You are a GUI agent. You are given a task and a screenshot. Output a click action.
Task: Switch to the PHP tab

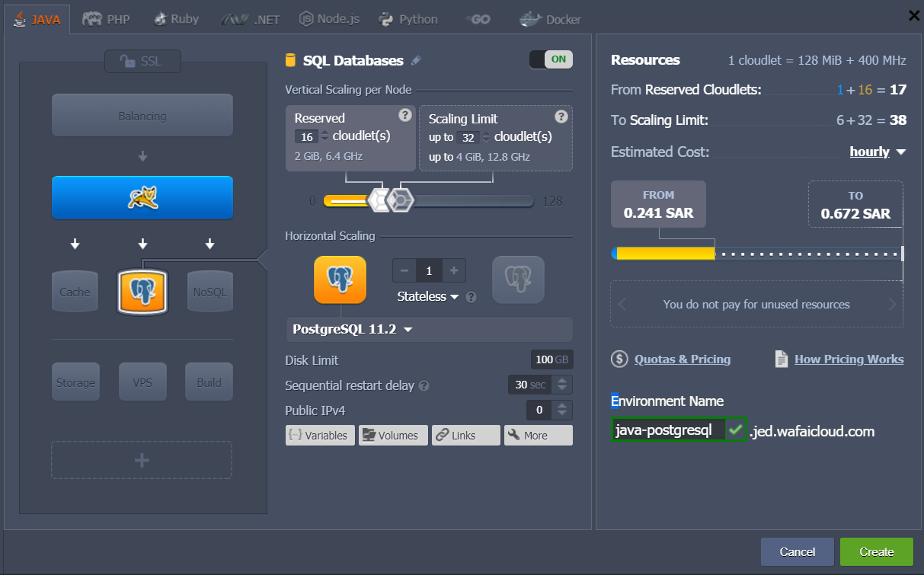[x=106, y=19]
